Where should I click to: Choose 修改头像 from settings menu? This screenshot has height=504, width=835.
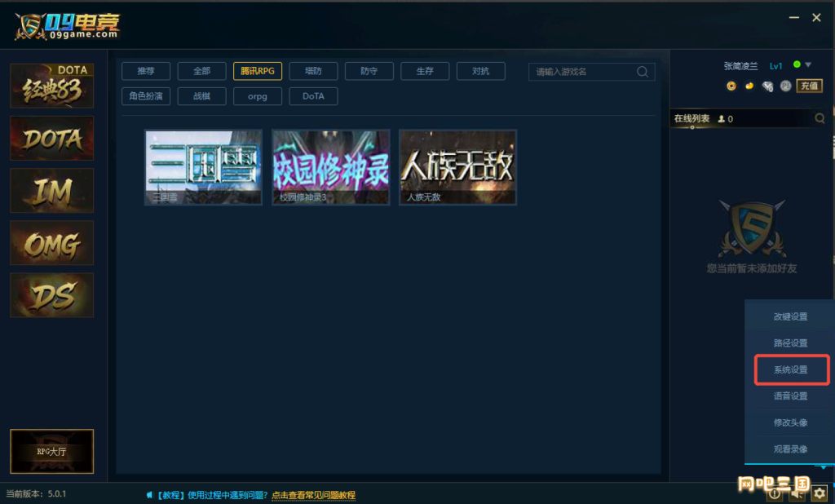pyautogui.click(x=790, y=422)
